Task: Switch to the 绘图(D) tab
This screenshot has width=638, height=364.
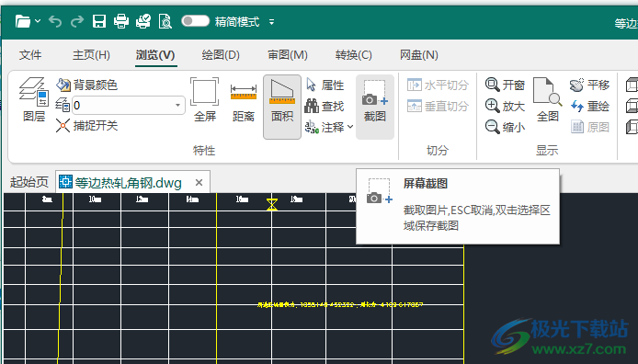Action: click(221, 55)
